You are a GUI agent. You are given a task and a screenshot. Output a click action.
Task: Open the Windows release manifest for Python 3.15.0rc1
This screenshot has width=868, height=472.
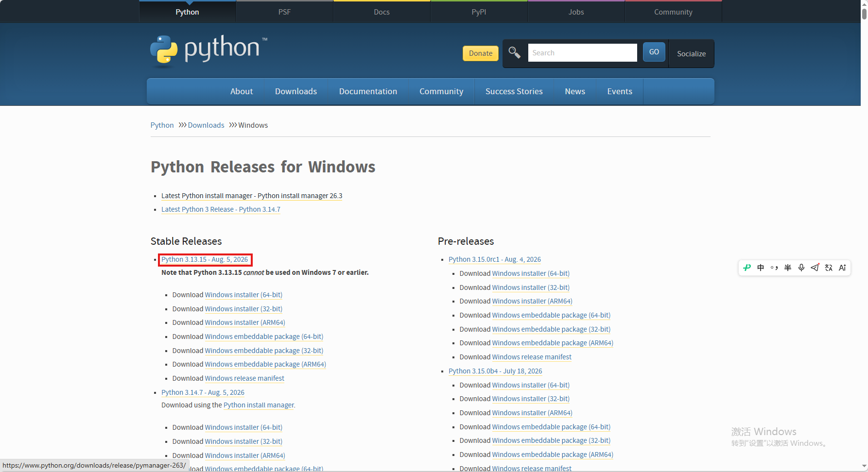tap(532, 357)
